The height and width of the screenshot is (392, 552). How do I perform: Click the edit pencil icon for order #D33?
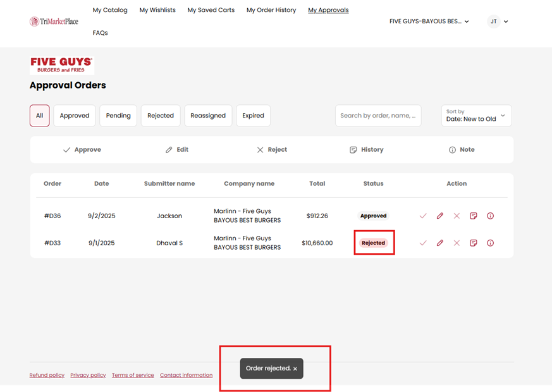point(440,243)
